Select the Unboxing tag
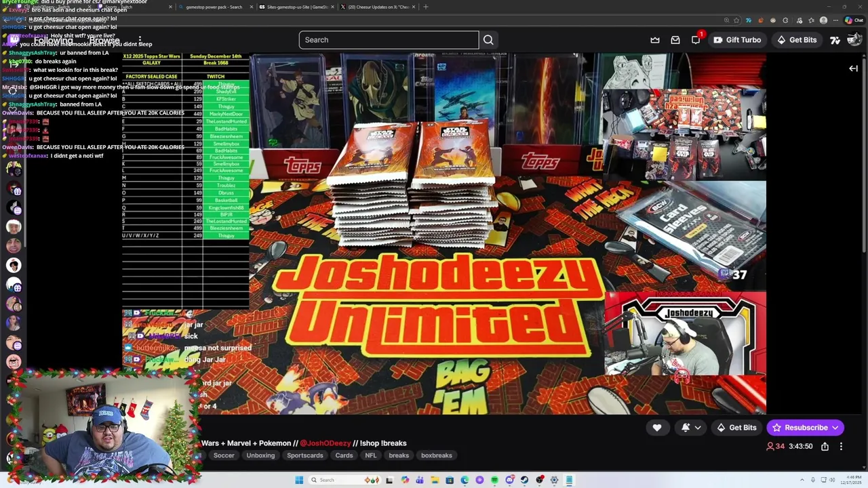 coord(260,455)
